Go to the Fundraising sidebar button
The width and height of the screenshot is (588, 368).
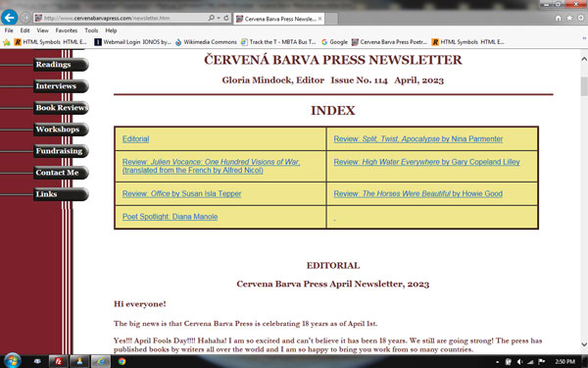(61, 151)
